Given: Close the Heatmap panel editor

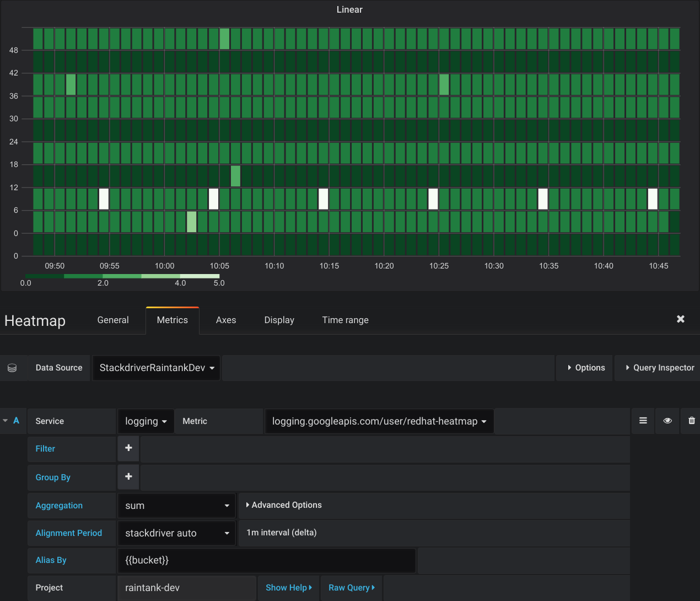Looking at the screenshot, I should [x=680, y=319].
